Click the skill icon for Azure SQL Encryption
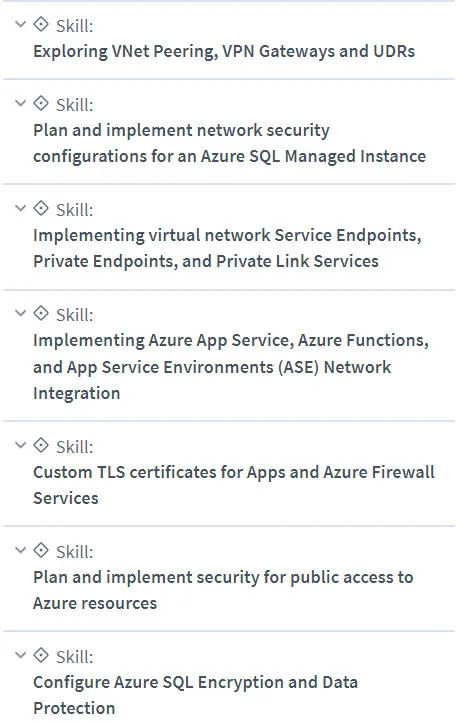Image resolution: width=457 pixels, height=724 pixels. [41, 655]
